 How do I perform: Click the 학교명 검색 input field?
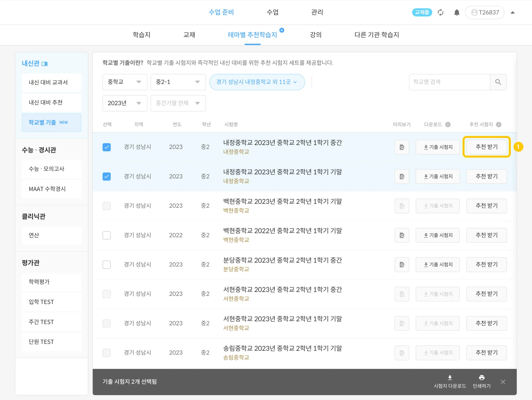(x=449, y=82)
